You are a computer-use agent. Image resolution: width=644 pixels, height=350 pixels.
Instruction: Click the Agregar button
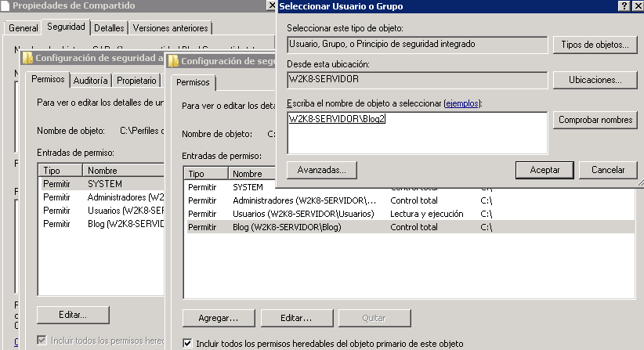pyautogui.click(x=219, y=318)
